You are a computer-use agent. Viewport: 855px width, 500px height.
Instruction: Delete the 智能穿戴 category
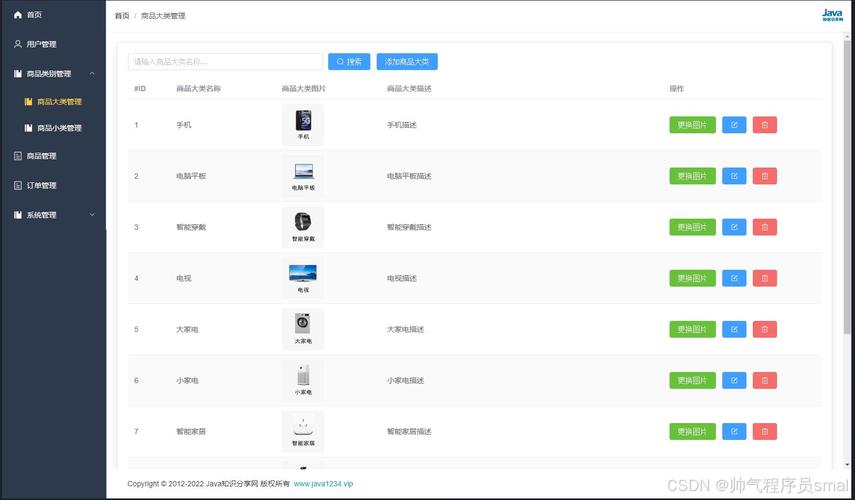(x=764, y=227)
